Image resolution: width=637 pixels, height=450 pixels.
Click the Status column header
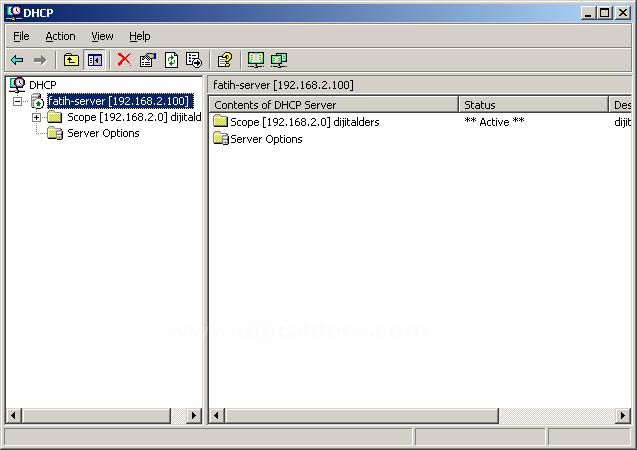click(x=532, y=105)
